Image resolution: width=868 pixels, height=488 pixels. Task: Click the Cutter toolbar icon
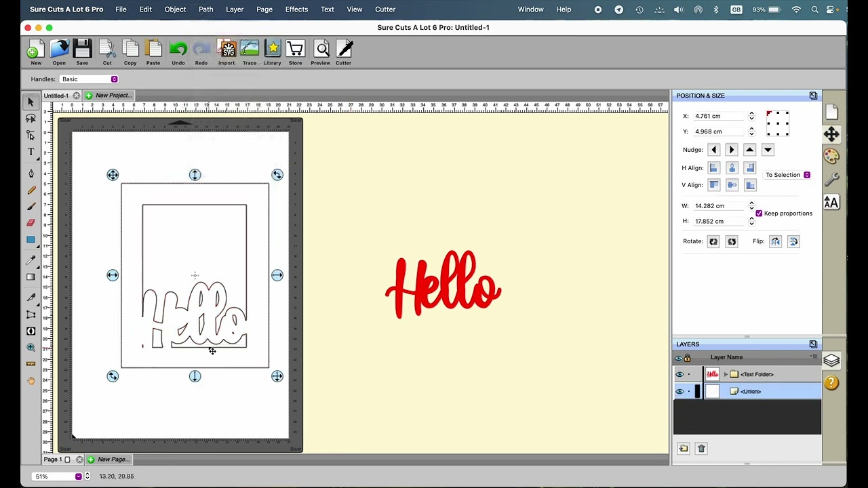344,53
